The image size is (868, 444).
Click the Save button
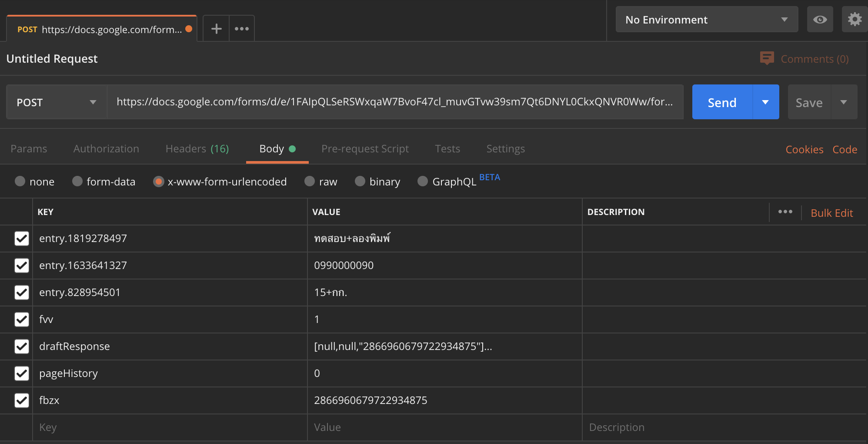tap(809, 102)
